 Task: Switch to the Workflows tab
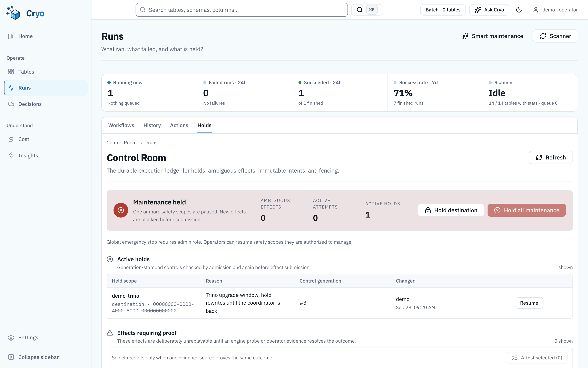tap(121, 125)
